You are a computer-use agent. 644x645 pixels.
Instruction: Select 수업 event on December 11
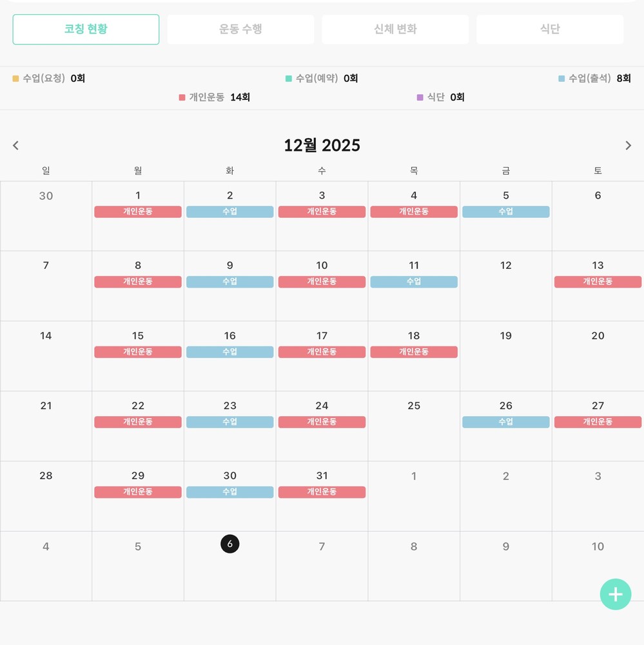(x=414, y=282)
